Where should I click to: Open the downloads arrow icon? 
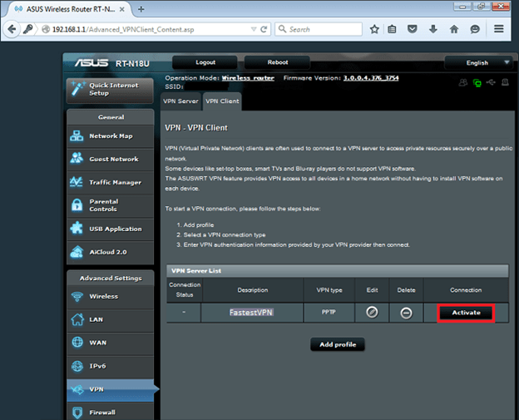pos(433,29)
